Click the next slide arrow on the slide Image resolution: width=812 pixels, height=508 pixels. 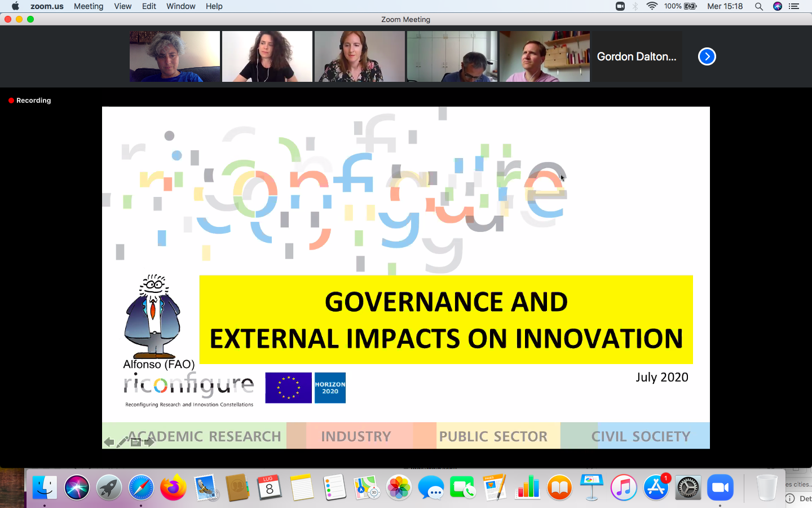(149, 442)
